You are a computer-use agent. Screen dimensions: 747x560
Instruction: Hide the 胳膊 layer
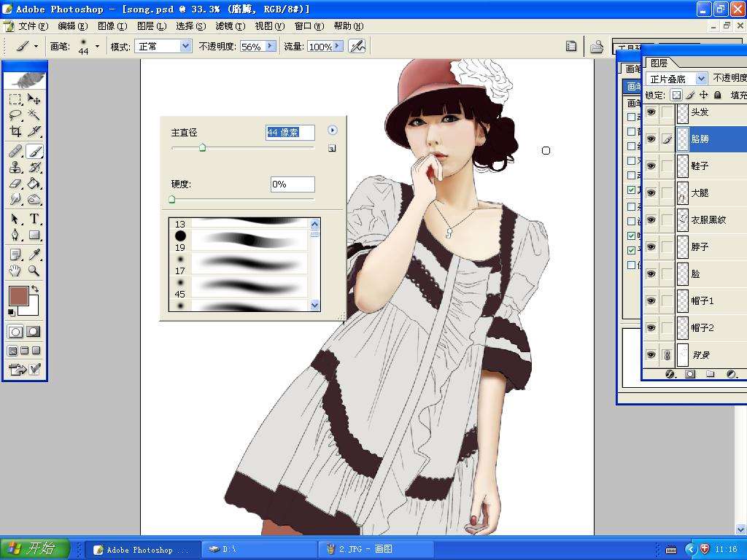point(651,139)
